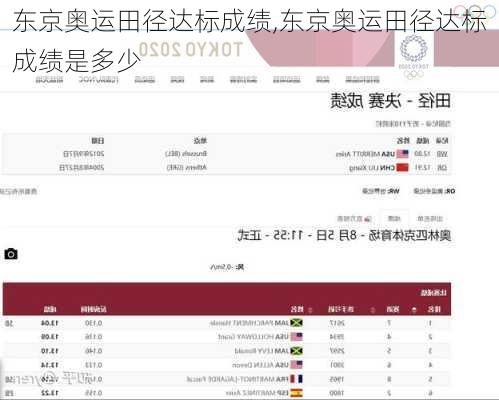Click the Spanish flag beside MARTINEZ Asier

tap(296, 393)
